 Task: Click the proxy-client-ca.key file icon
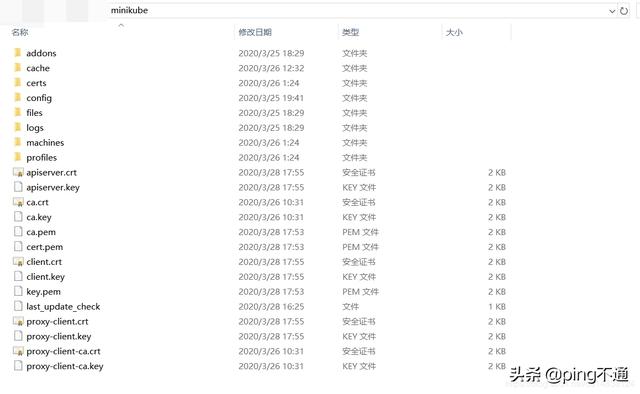[18, 366]
